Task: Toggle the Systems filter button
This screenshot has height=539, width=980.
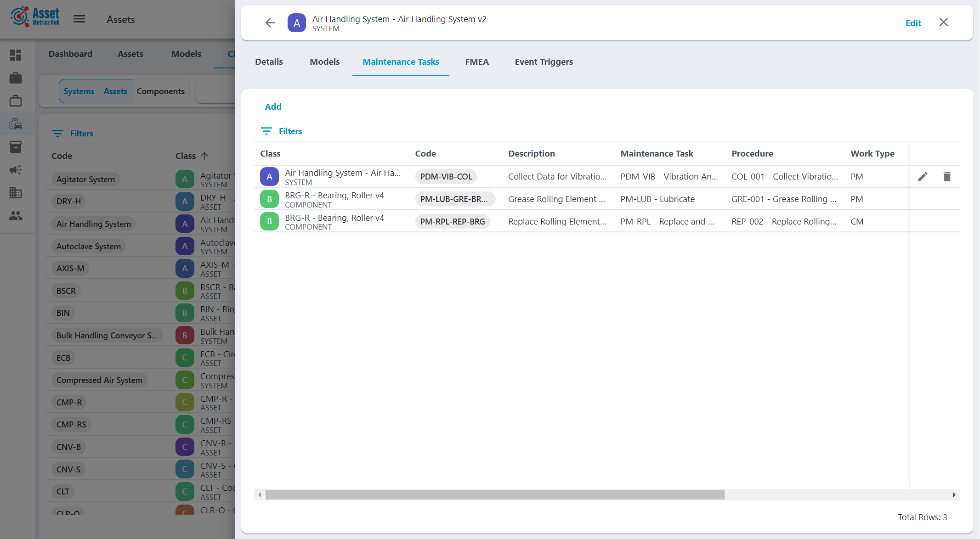Action: (x=79, y=91)
